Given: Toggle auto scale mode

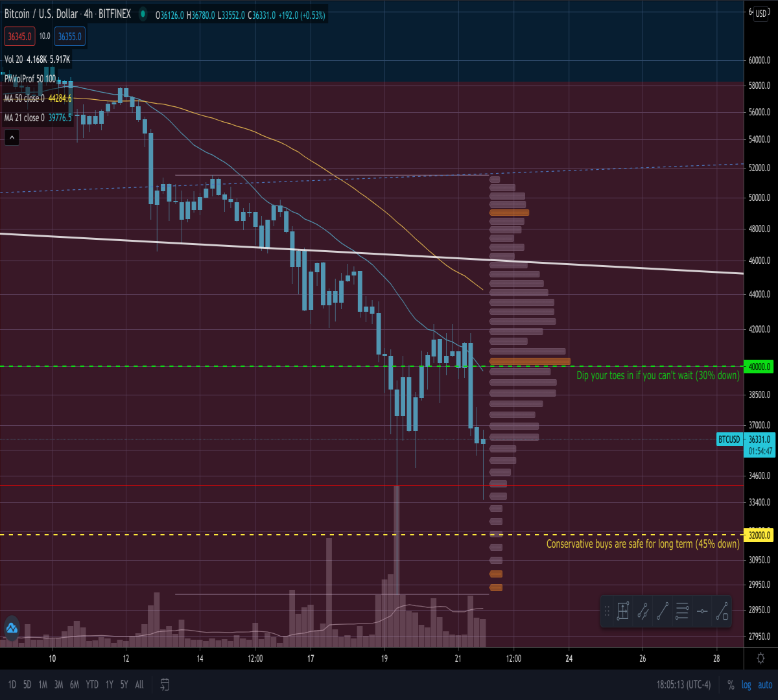Looking at the screenshot, I should tap(765, 684).
